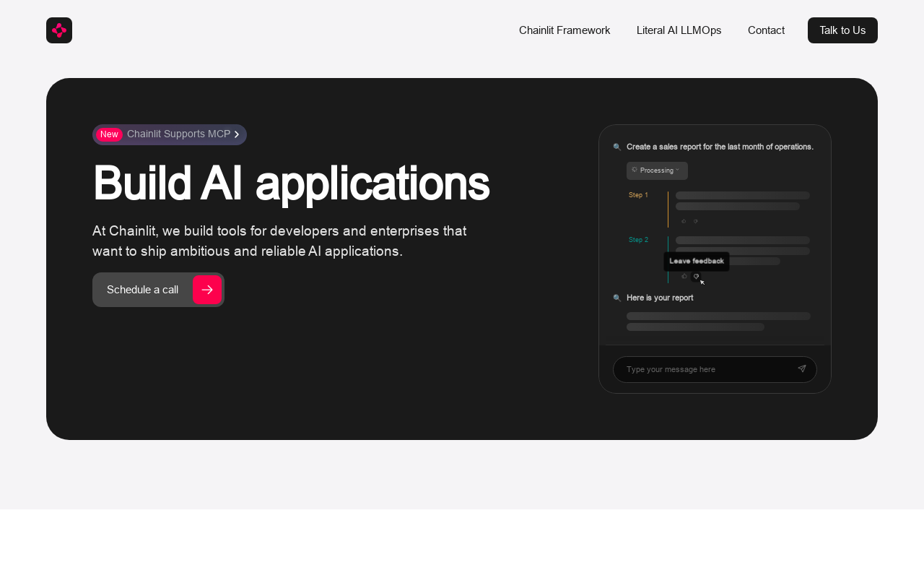Screen dimensions: 924x578
Task: Click the Step 1 label
Action: (638, 195)
